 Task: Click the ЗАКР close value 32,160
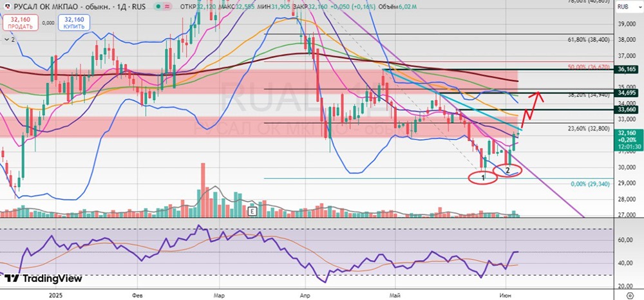(317, 7)
